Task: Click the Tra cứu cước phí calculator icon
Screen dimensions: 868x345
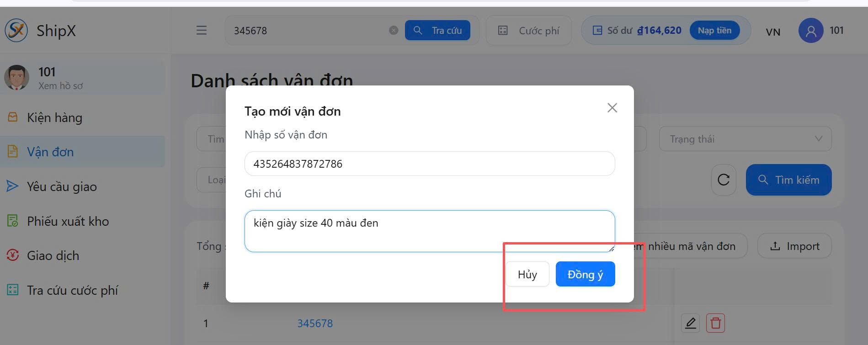Action: click(x=13, y=290)
